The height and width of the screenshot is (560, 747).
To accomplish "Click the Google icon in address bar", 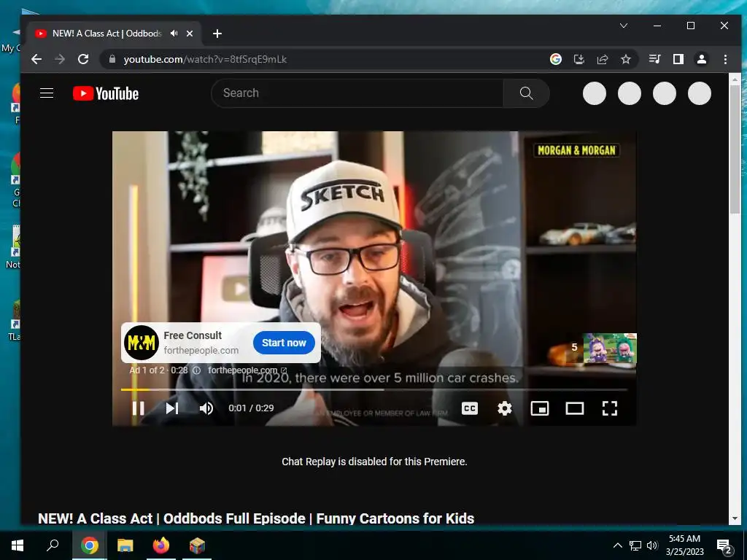I will click(555, 59).
